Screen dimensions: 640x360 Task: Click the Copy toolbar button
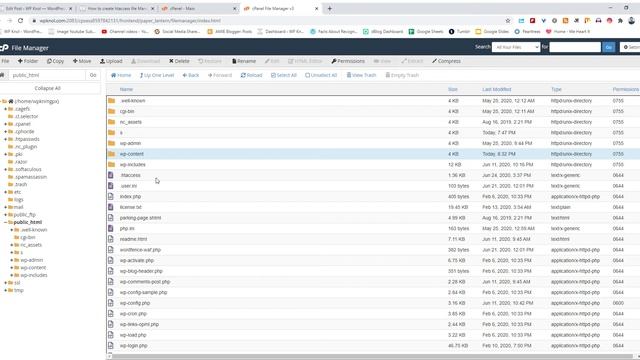pos(55,61)
